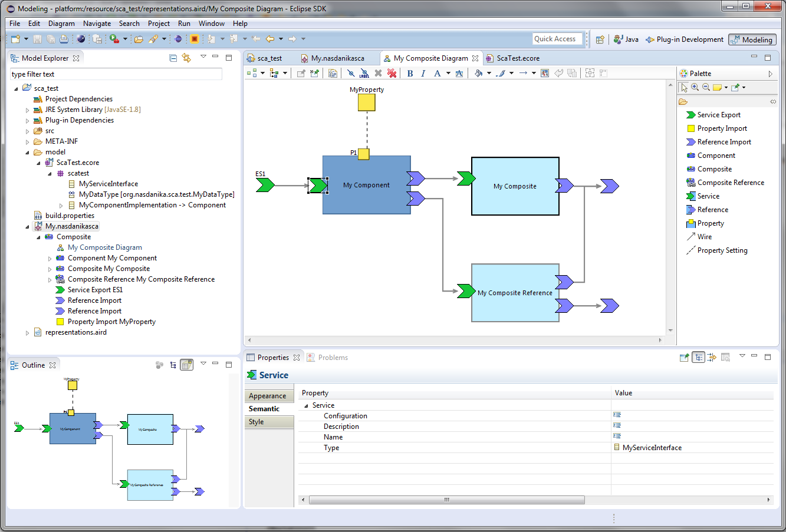Select My Composite node in diagram
The height and width of the screenshot is (532, 786).
(x=515, y=186)
